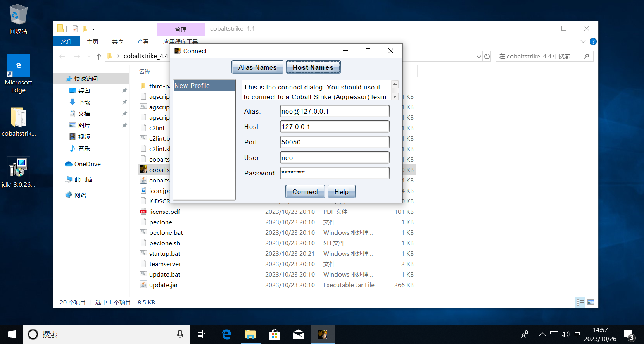Open Microsoft Store from the taskbar
This screenshot has height=344, width=644.
275,334
